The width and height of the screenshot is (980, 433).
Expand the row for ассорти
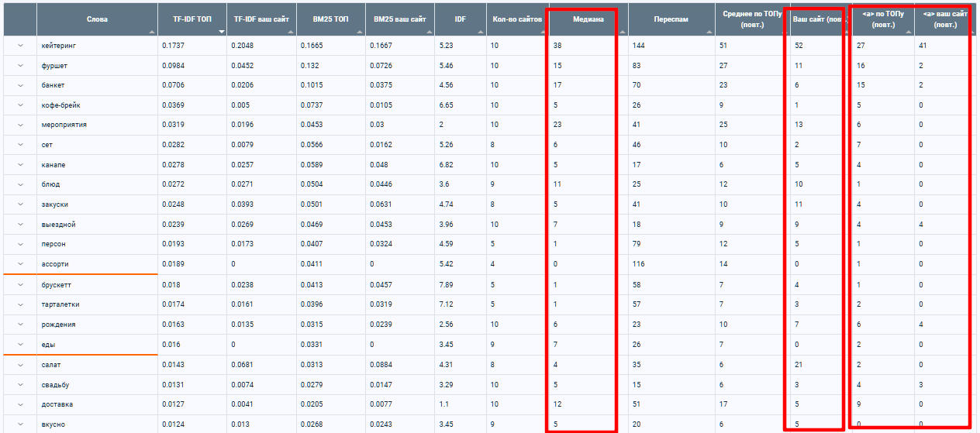click(19, 265)
